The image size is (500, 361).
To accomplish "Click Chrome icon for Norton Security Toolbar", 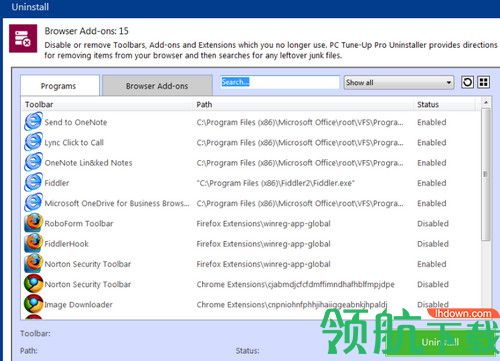I will (x=33, y=284).
